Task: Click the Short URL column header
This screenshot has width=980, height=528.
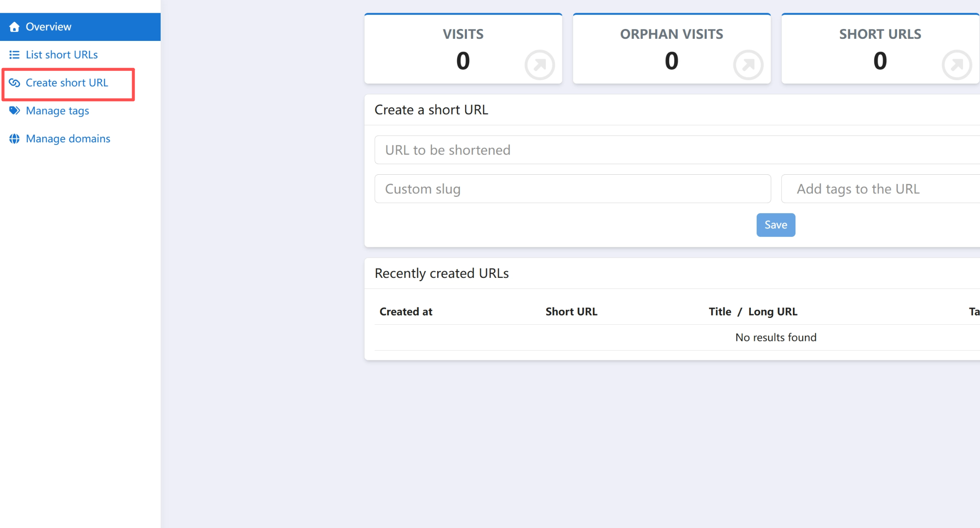Action: click(571, 312)
